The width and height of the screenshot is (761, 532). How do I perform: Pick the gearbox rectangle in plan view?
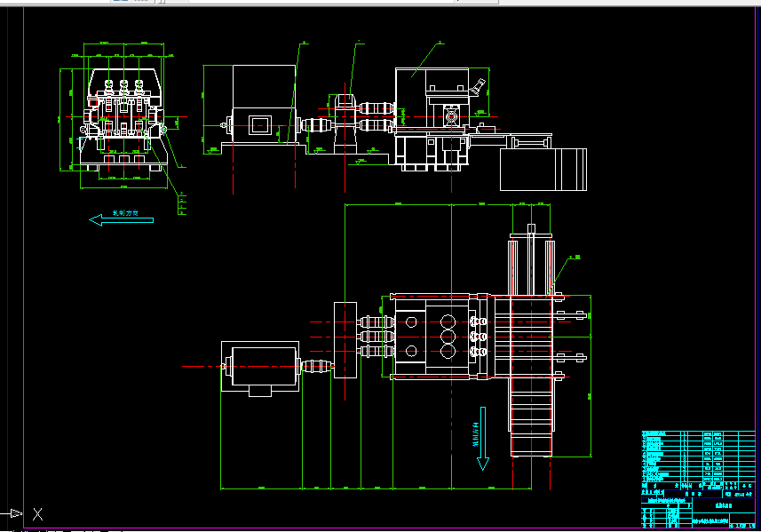point(345,340)
